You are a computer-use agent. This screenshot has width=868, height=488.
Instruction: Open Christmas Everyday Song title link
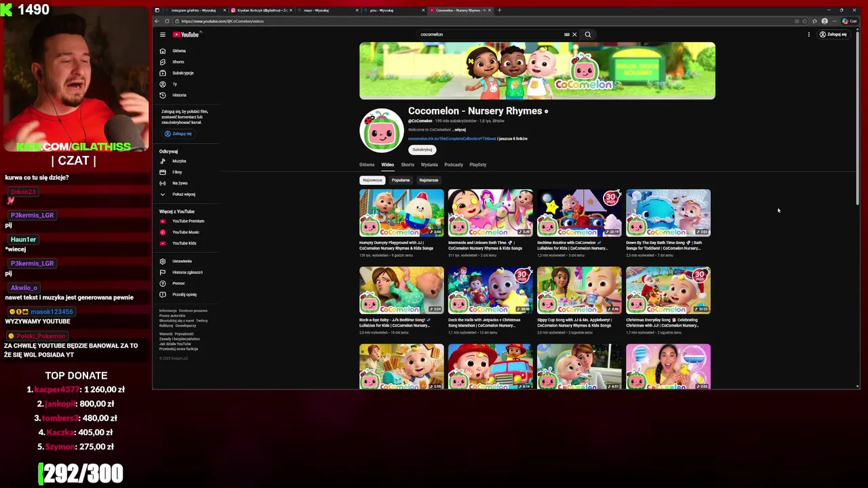[x=664, y=323]
